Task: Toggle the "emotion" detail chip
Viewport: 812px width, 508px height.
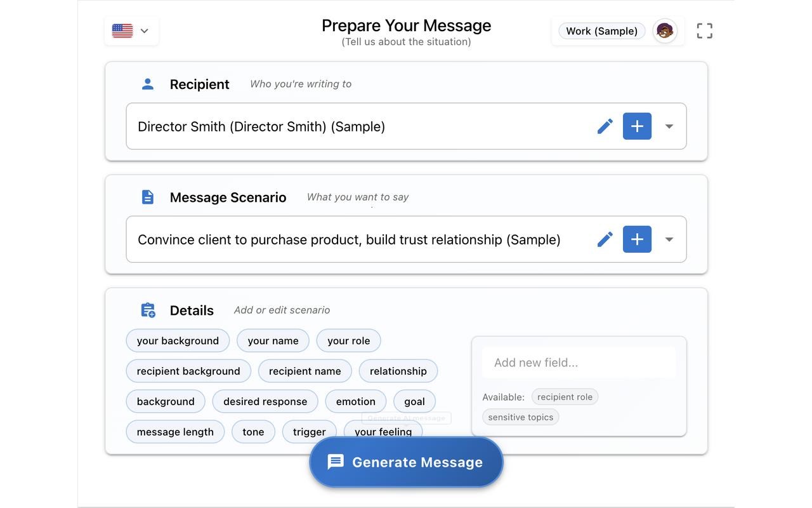Action: point(355,401)
